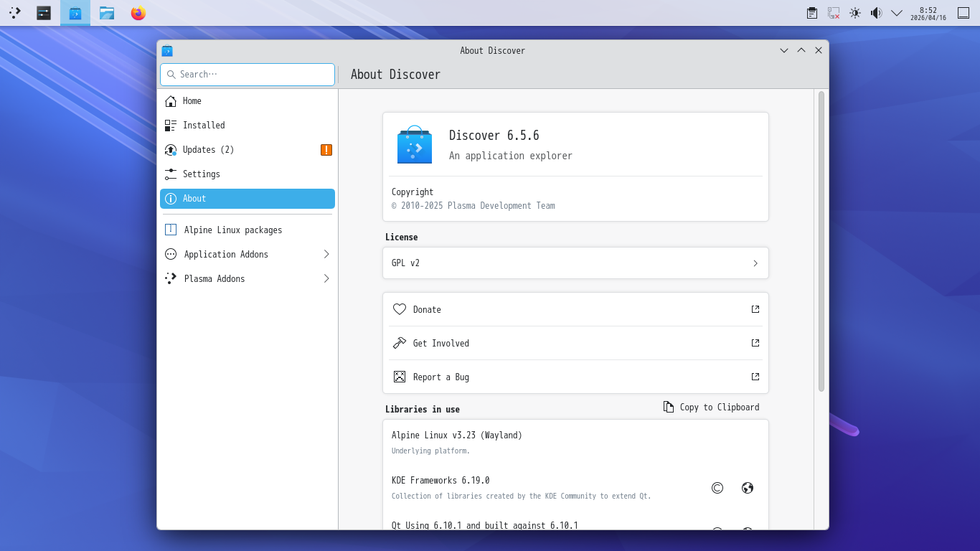980x551 pixels.
Task: Click the Settings sliders icon
Action: pos(171,174)
